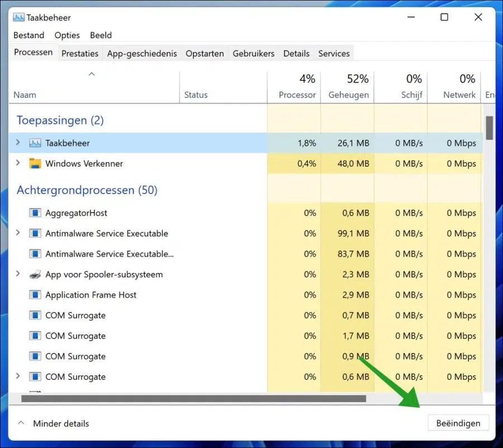This screenshot has height=448, width=503.
Task: Click the 2,9 MB memory cell
Action: 348,295
